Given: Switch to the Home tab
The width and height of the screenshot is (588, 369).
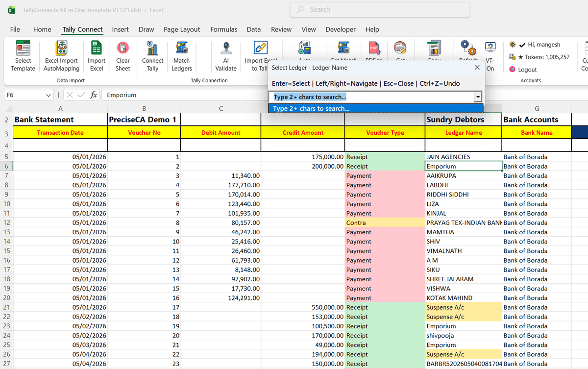Looking at the screenshot, I should pyautogui.click(x=42, y=29).
